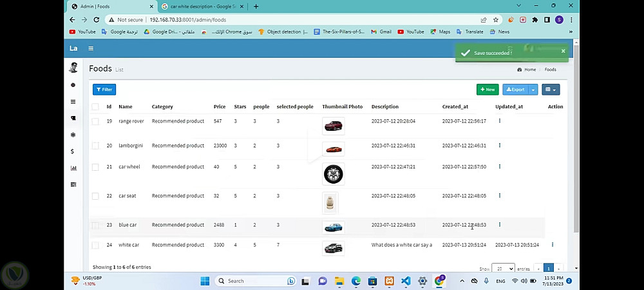Open the Filter button
Screen dimensions: 644x290
(104, 90)
